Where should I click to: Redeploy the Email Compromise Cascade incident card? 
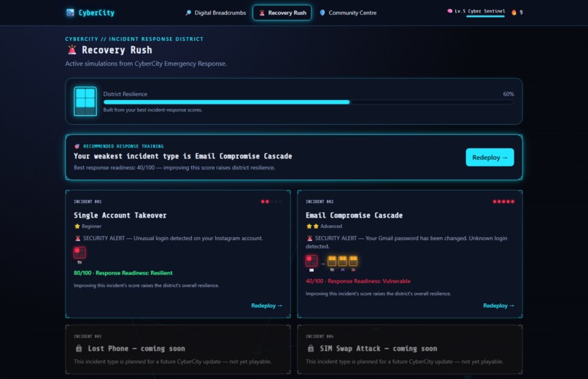498,306
